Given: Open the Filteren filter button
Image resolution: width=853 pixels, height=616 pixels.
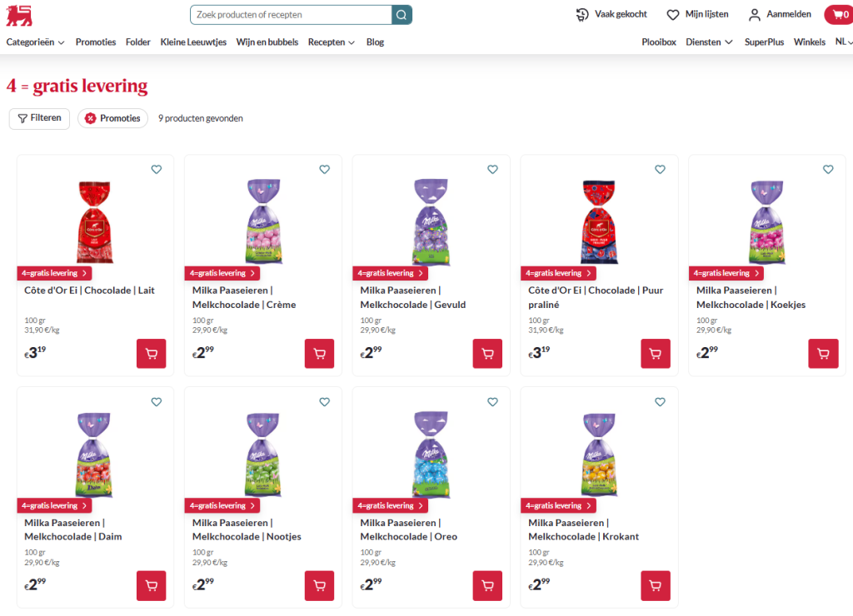Looking at the screenshot, I should click(x=39, y=118).
